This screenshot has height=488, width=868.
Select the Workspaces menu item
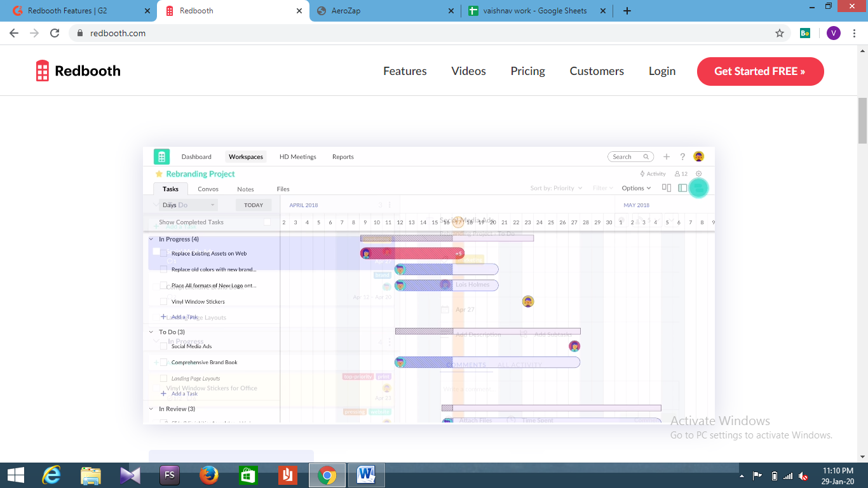[246, 157]
